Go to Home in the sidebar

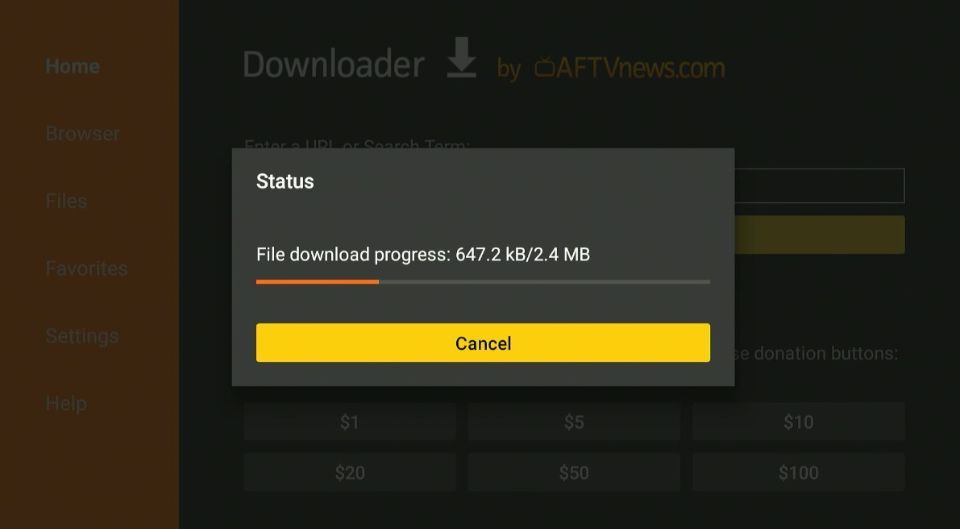click(x=72, y=66)
